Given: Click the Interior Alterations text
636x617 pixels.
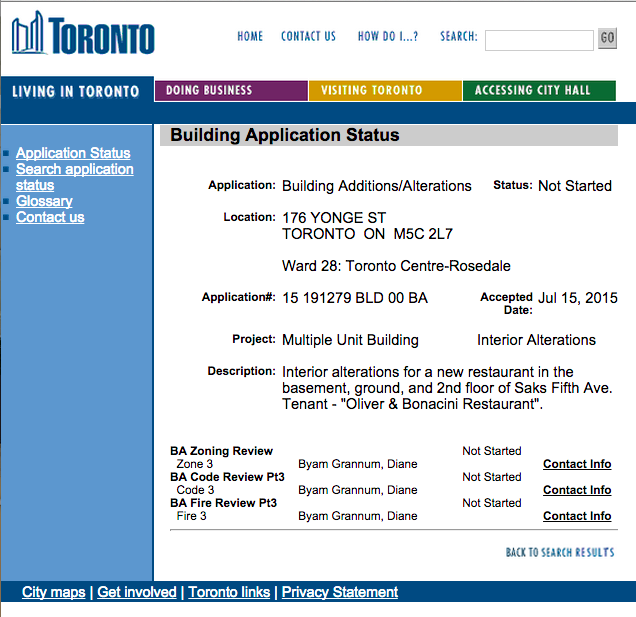Looking at the screenshot, I should [x=536, y=340].
